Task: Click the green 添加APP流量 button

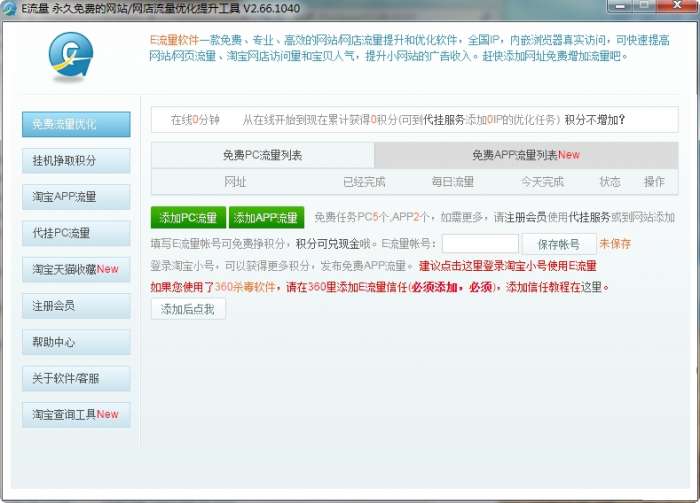Action: click(266, 218)
